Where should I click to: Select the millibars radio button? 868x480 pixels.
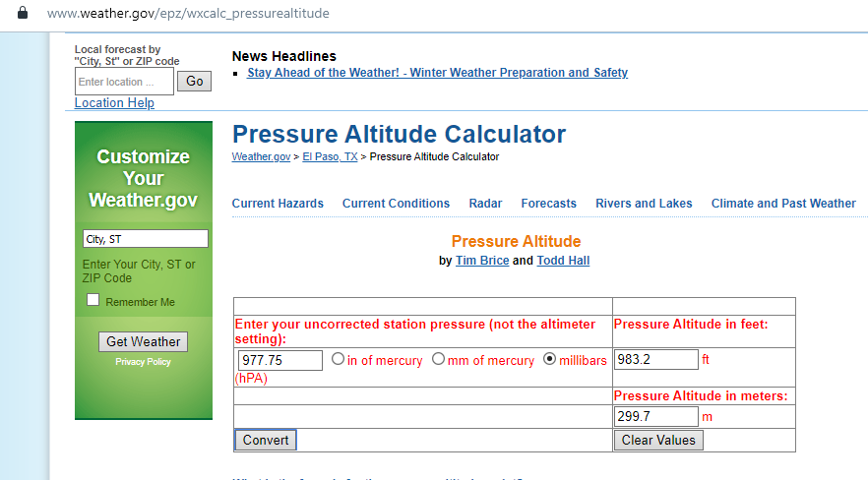click(549, 360)
